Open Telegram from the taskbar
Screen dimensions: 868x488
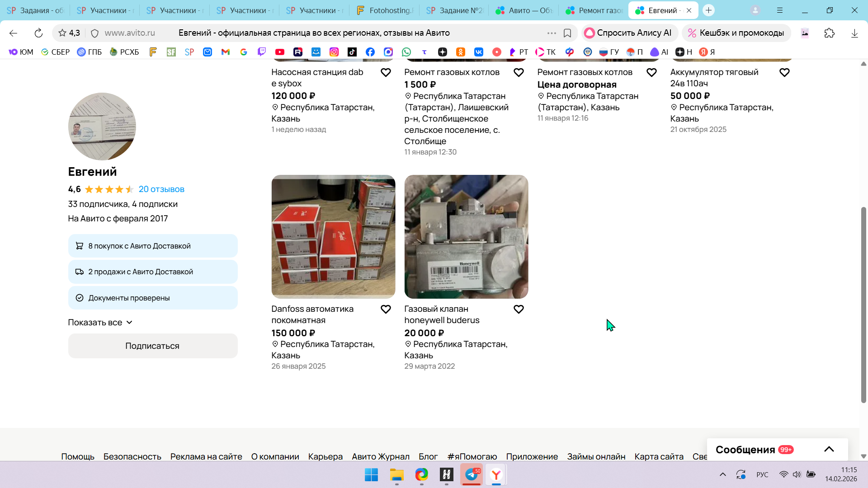472,475
